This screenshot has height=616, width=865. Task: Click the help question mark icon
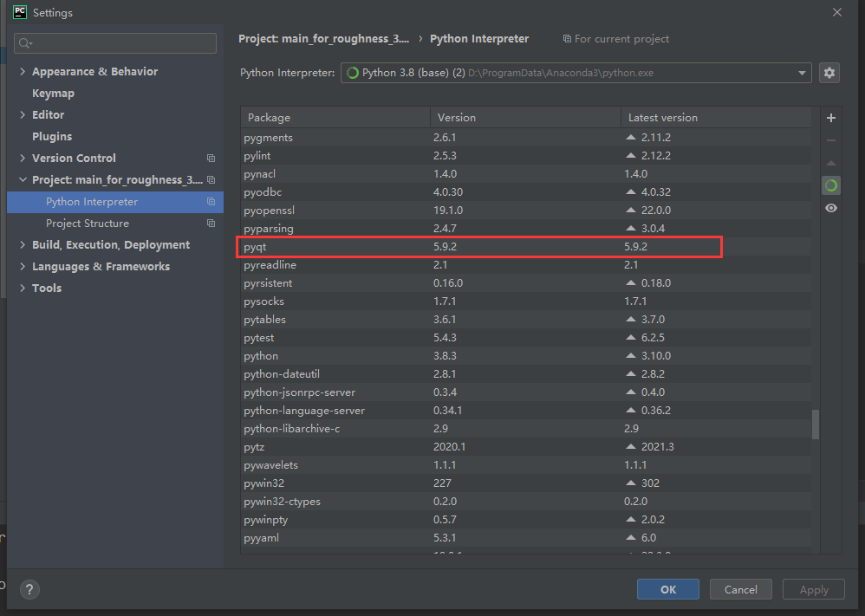[x=29, y=589]
